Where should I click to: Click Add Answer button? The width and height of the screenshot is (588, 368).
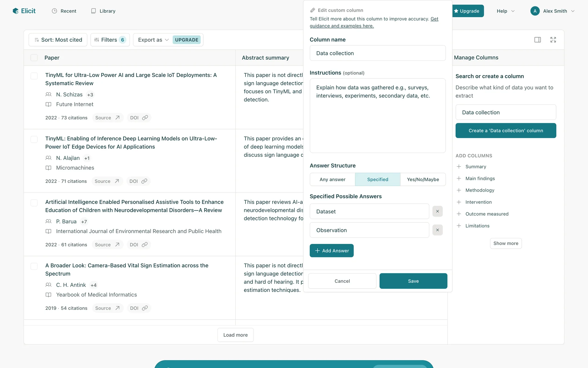click(331, 251)
